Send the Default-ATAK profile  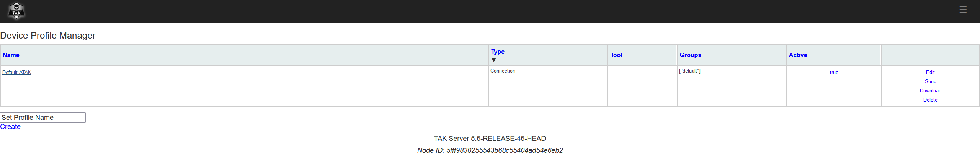tap(930, 81)
